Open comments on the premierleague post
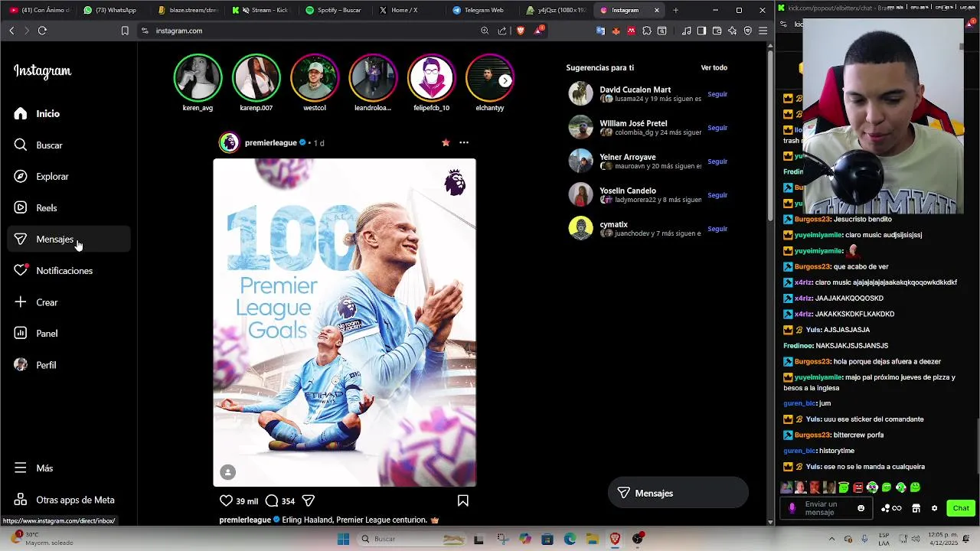 (x=272, y=500)
